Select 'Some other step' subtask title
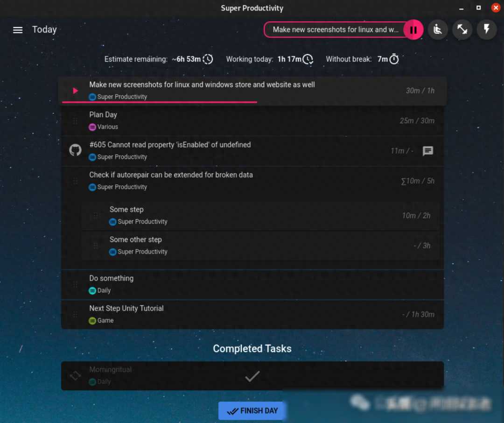This screenshot has height=423, width=504. [x=136, y=240]
